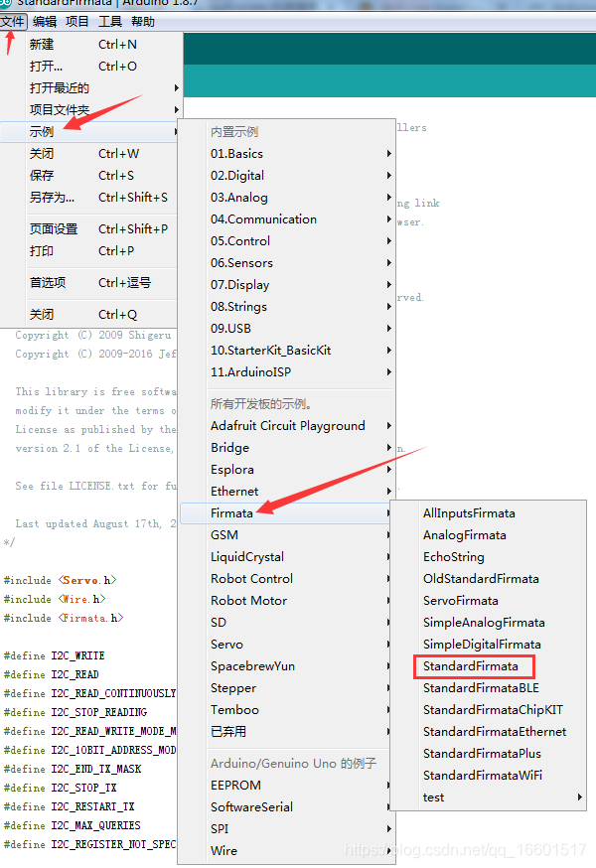Image resolution: width=596 pixels, height=868 pixels.
Task: Load StandardFirmataPlus example
Action: pos(488,754)
